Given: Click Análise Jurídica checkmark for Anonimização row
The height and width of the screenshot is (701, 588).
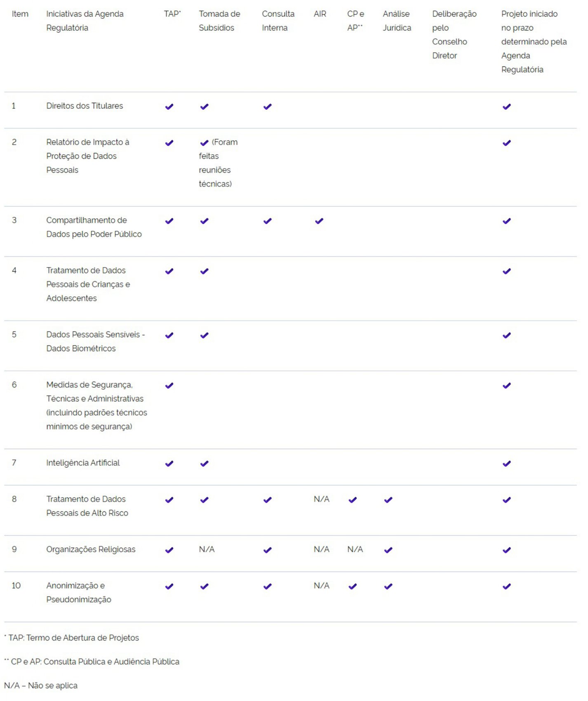Looking at the screenshot, I should pyautogui.click(x=388, y=586).
